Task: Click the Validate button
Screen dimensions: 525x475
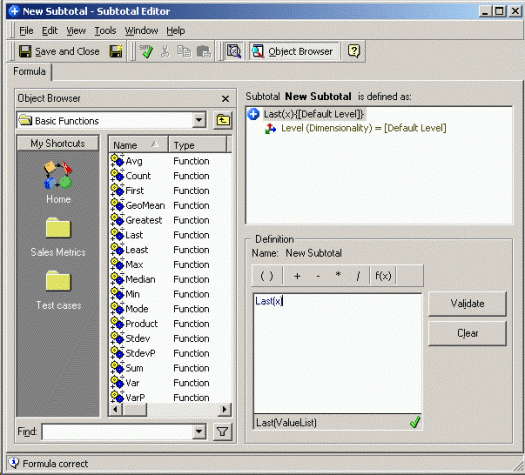Action: (467, 303)
